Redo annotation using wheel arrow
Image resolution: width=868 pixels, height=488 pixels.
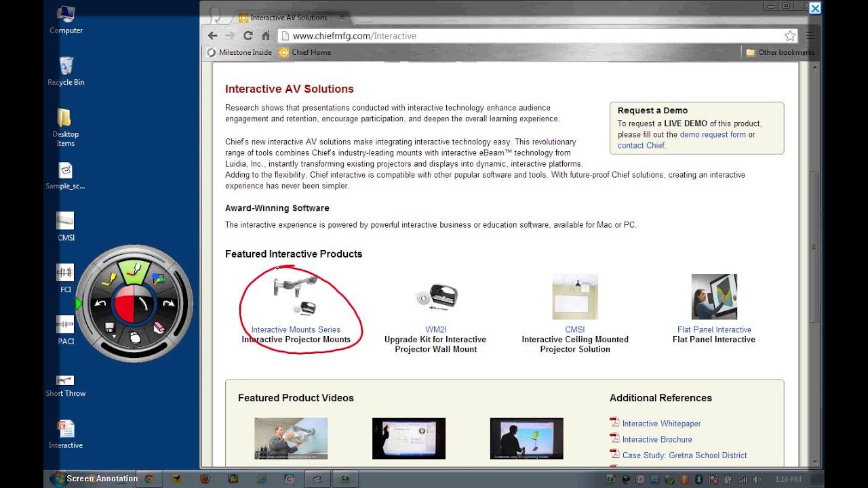pyautogui.click(x=168, y=303)
